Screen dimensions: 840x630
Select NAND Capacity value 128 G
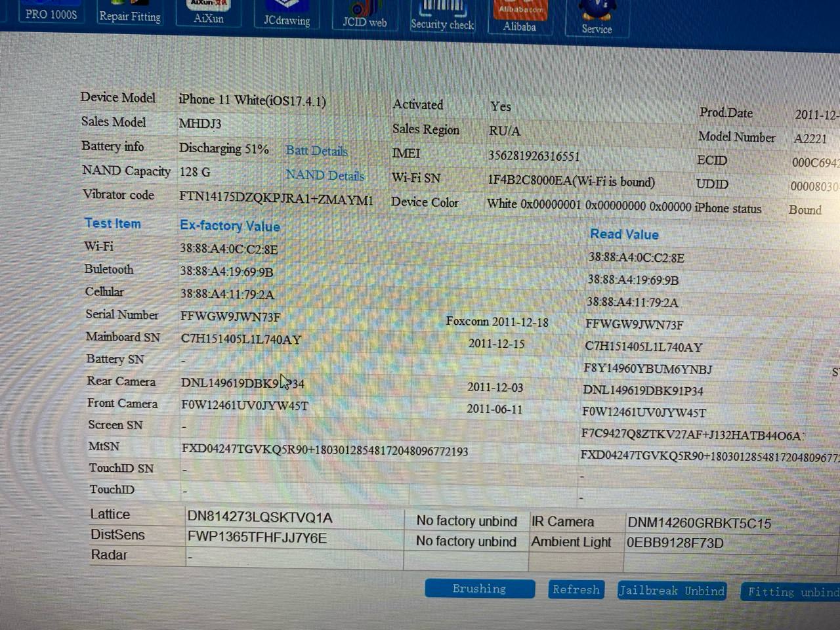[195, 172]
